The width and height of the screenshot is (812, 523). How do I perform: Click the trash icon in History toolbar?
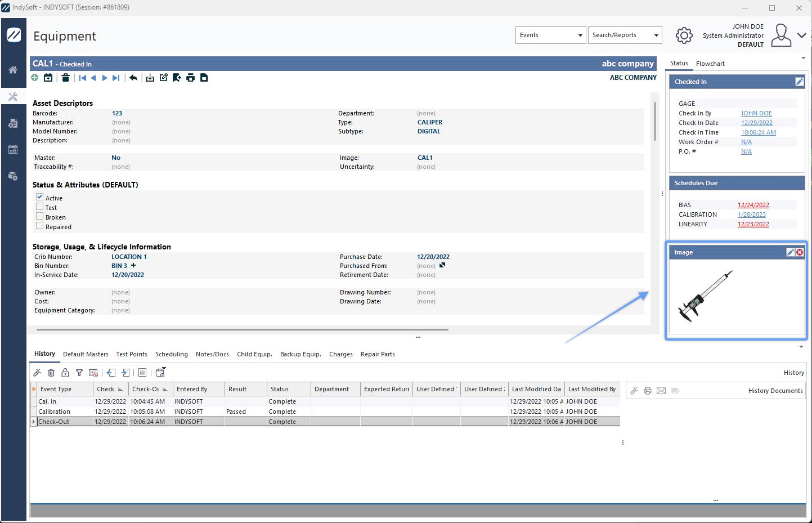51,373
